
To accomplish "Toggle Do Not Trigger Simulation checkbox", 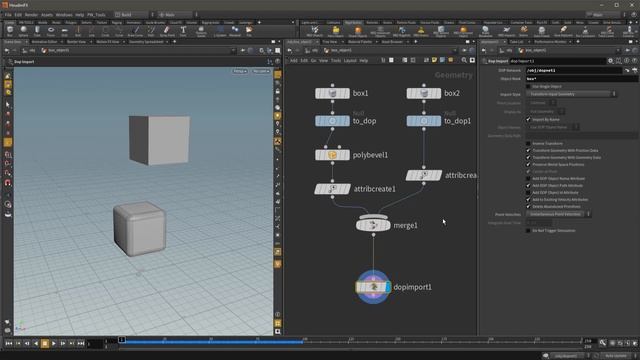I will tap(528, 231).
